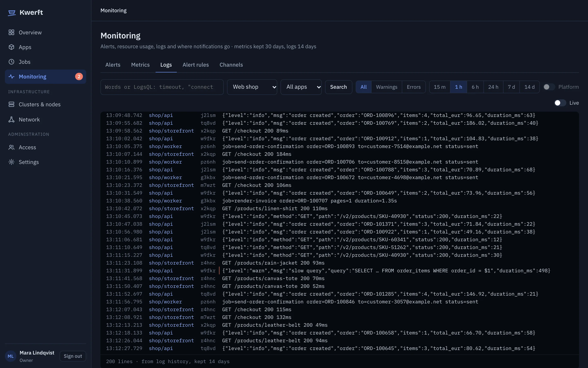Viewport: 588px width, 368px height.
Task: Switch to the Alert rules tab
Action: (196, 65)
